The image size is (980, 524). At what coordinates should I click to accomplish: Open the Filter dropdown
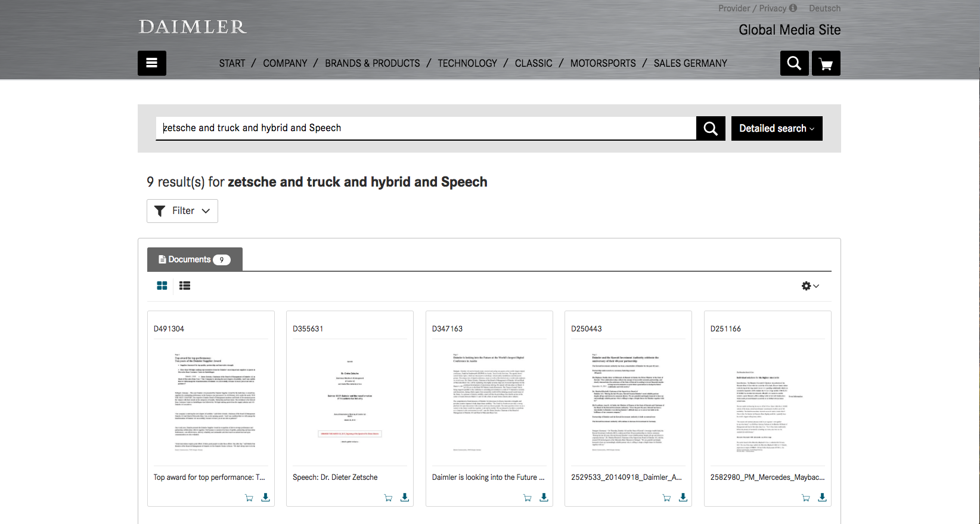pos(182,211)
